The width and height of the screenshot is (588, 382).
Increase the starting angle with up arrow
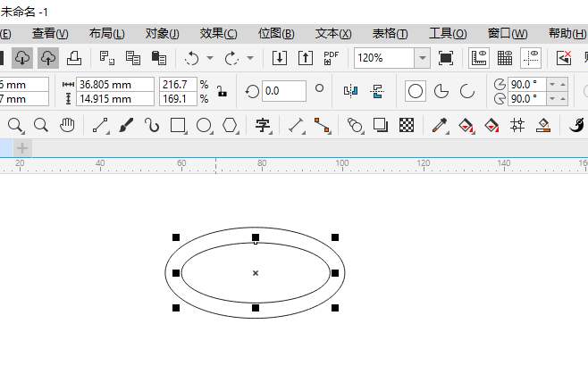point(563,84)
